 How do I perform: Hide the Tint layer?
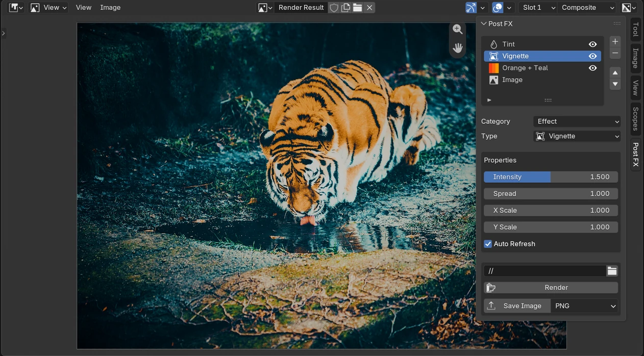(592, 44)
